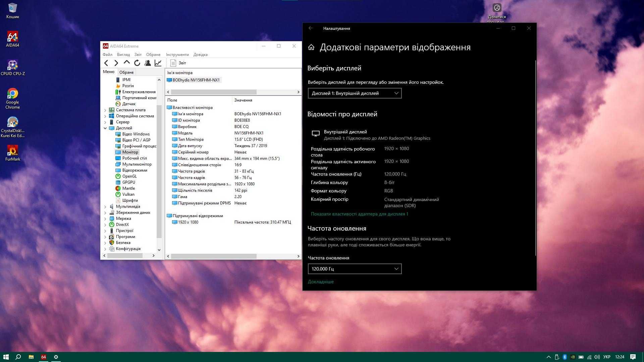Click the Дізнатися про це desktop icon
The height and width of the screenshot is (362, 644).
click(497, 13)
